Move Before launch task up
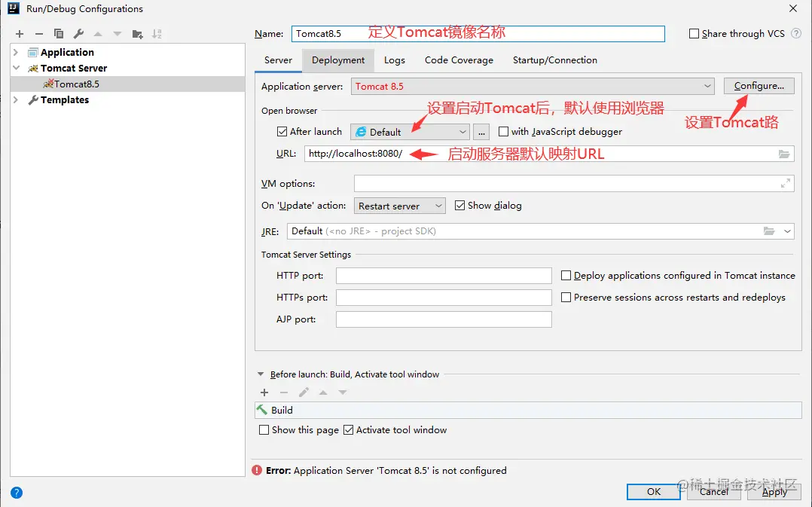812x507 pixels. coord(323,392)
